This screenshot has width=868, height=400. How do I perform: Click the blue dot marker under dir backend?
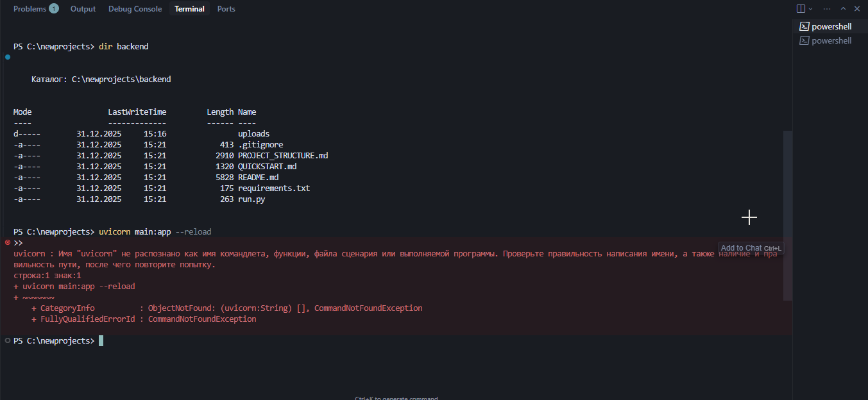click(x=8, y=57)
